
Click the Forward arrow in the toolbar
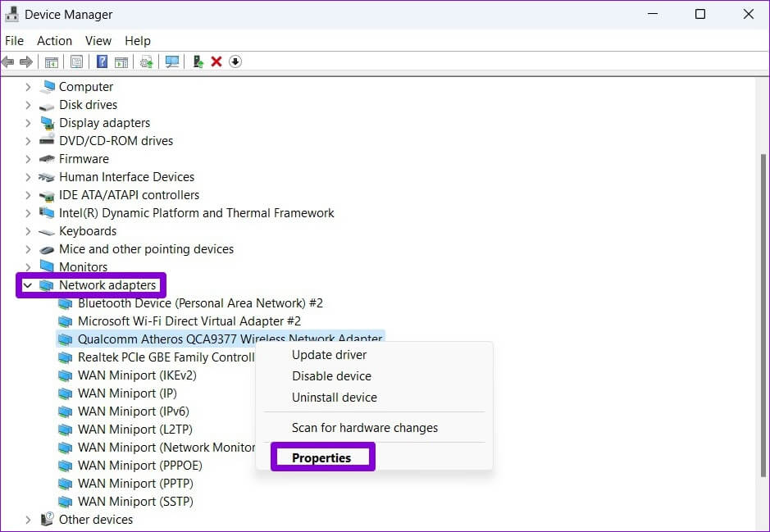(x=26, y=61)
